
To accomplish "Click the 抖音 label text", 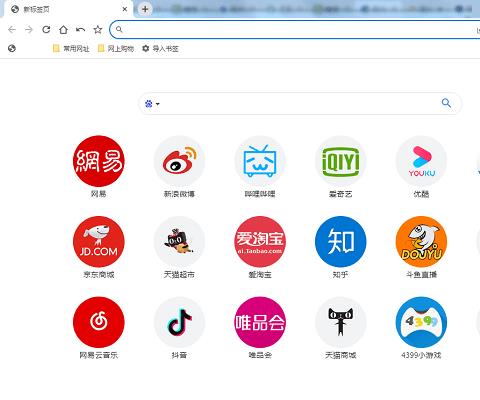I will (x=179, y=355).
